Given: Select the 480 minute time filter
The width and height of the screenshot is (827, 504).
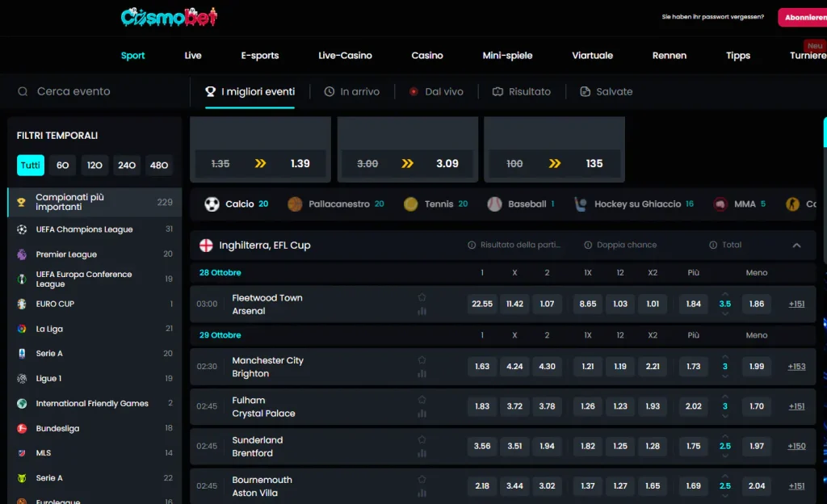Looking at the screenshot, I should click(x=159, y=165).
